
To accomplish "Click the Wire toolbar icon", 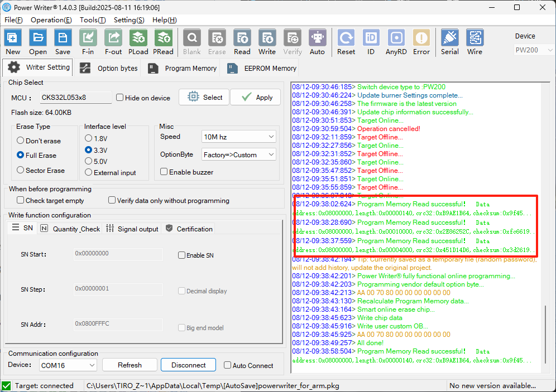I will (475, 42).
